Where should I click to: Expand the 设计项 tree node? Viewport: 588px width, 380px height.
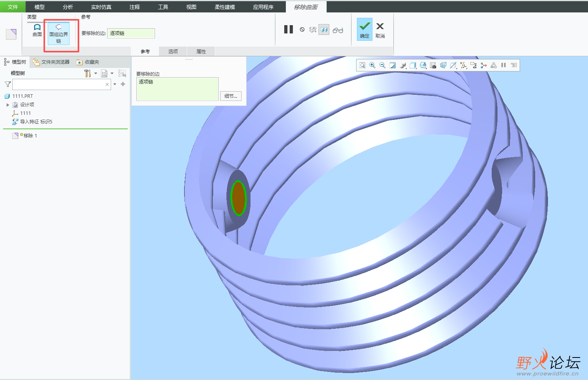tap(8, 105)
